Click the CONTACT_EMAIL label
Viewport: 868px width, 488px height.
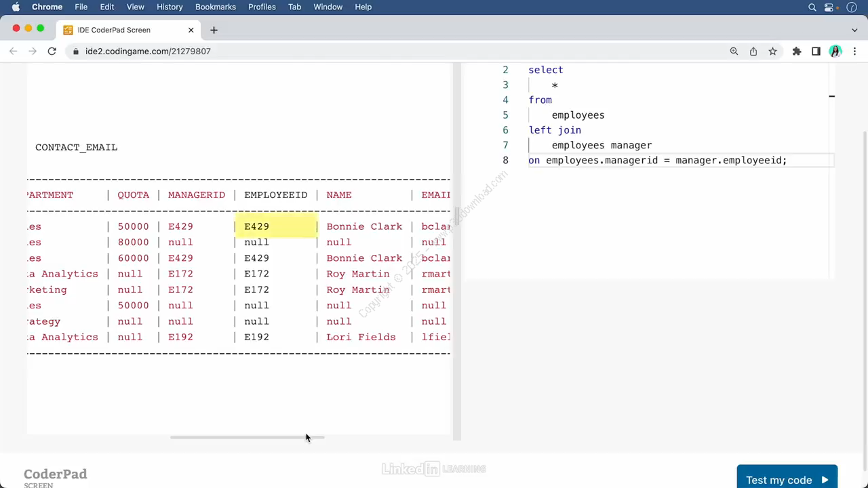click(76, 147)
